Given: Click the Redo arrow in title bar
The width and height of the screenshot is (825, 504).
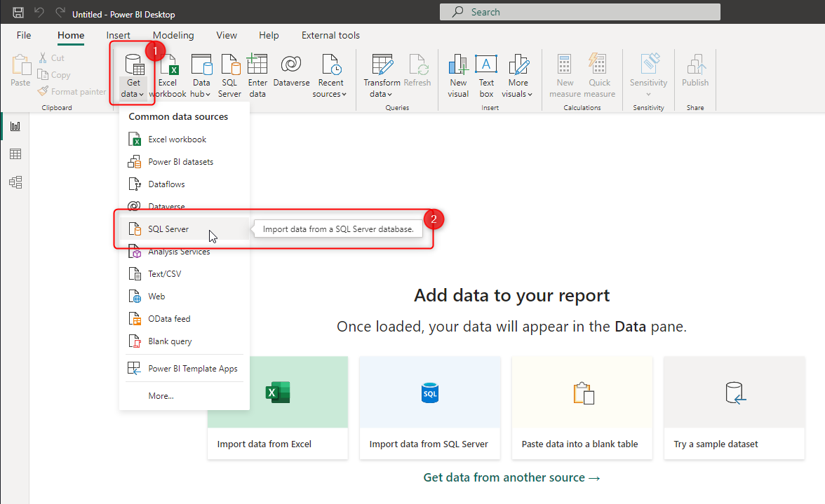Looking at the screenshot, I should (x=60, y=12).
